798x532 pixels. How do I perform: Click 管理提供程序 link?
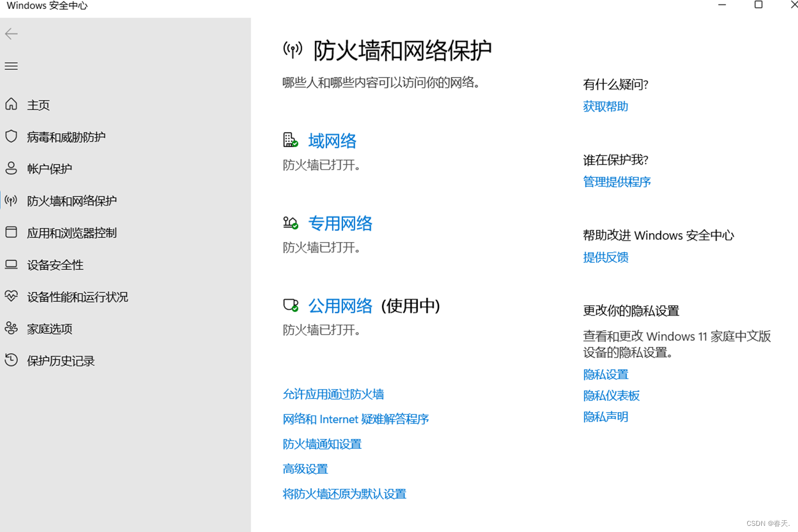[617, 182]
